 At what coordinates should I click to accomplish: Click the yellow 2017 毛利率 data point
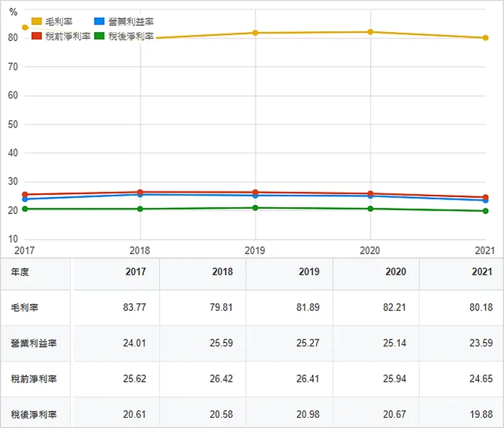pos(25,27)
